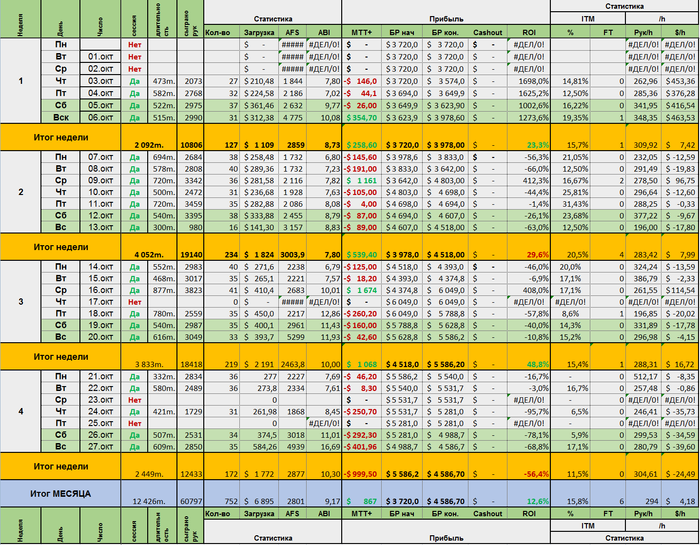Click hands-played value 2768 on 04.окт
This screenshot has height=545, width=700.
point(191,93)
